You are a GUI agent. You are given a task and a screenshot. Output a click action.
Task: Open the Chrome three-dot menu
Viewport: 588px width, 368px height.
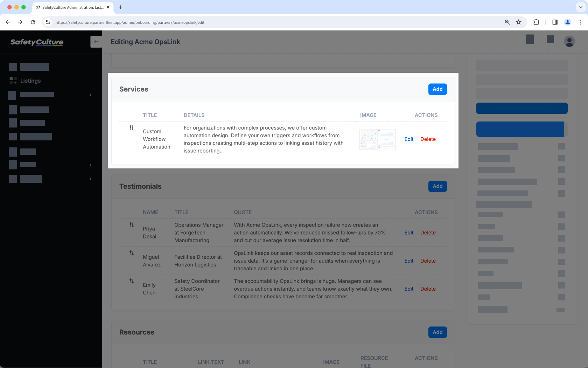click(x=580, y=22)
